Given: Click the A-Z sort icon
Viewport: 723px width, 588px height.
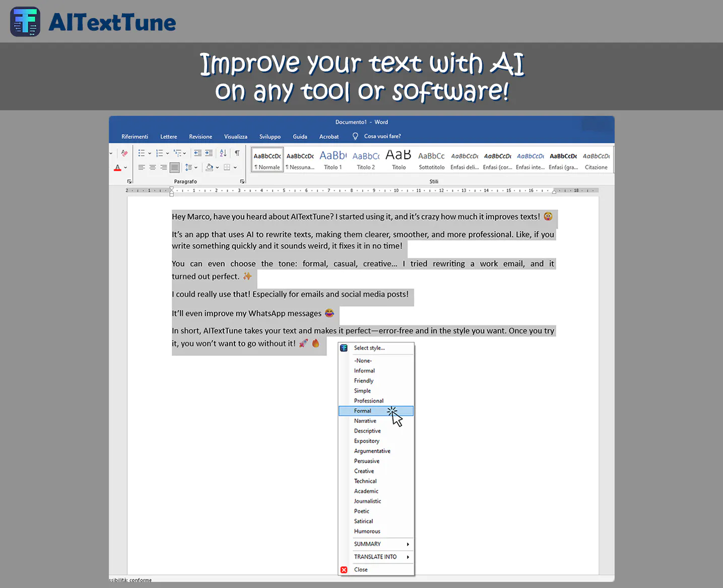Looking at the screenshot, I should click(223, 153).
